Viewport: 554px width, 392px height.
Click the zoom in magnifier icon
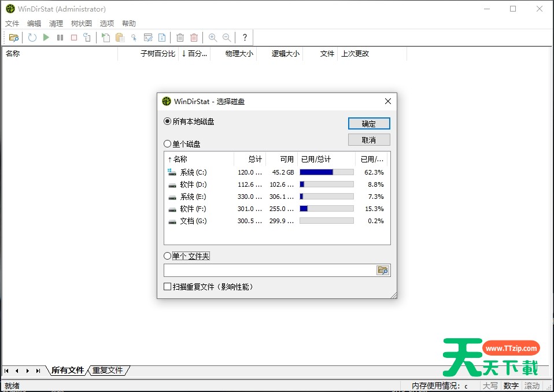click(213, 38)
